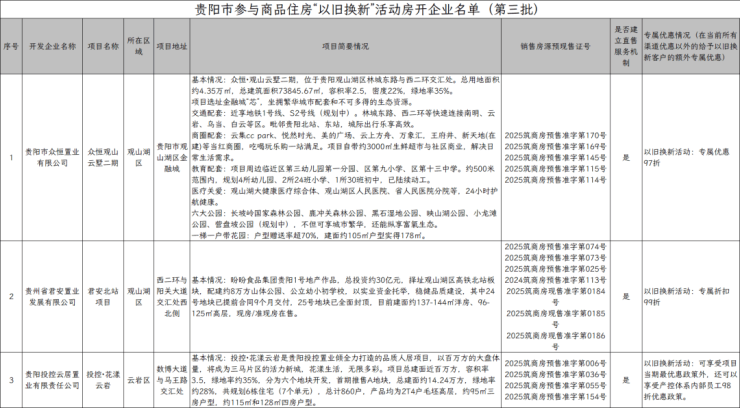The width and height of the screenshot is (740, 408).
Task: Click permit 2025筑商房预售准字第115号
Action: click(555, 169)
